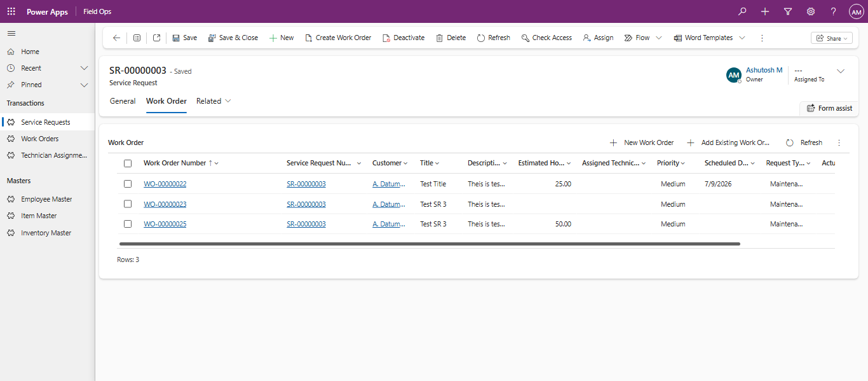Open A. Datum customer link for WO-00000022
This screenshot has height=381, width=868.
pyautogui.click(x=389, y=184)
